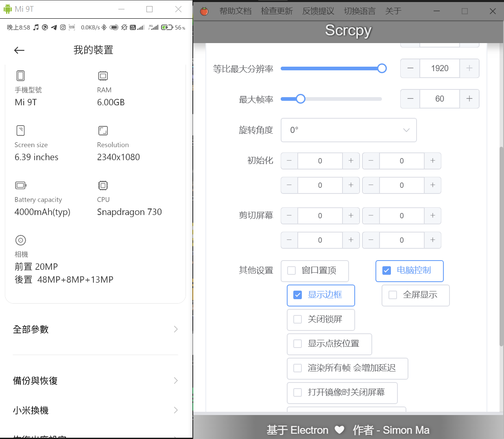This screenshot has height=439, width=504.
Task: Click the 6.39 inches screen size value
Action: [36, 157]
